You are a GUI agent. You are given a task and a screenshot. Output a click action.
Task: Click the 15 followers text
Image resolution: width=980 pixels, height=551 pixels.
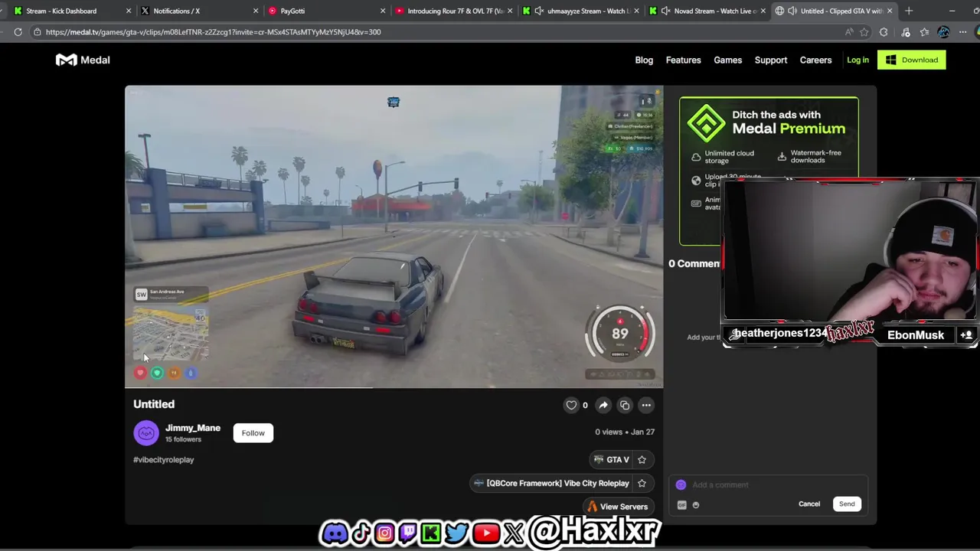pos(183,439)
